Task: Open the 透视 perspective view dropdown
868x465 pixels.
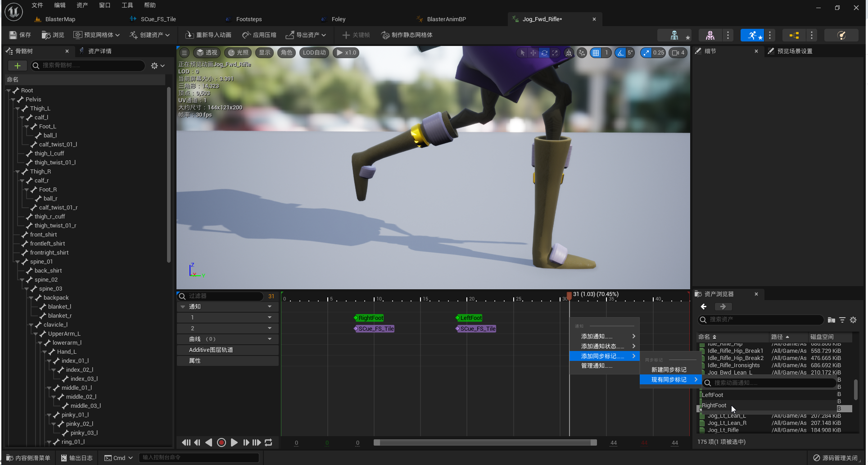Action: point(207,53)
